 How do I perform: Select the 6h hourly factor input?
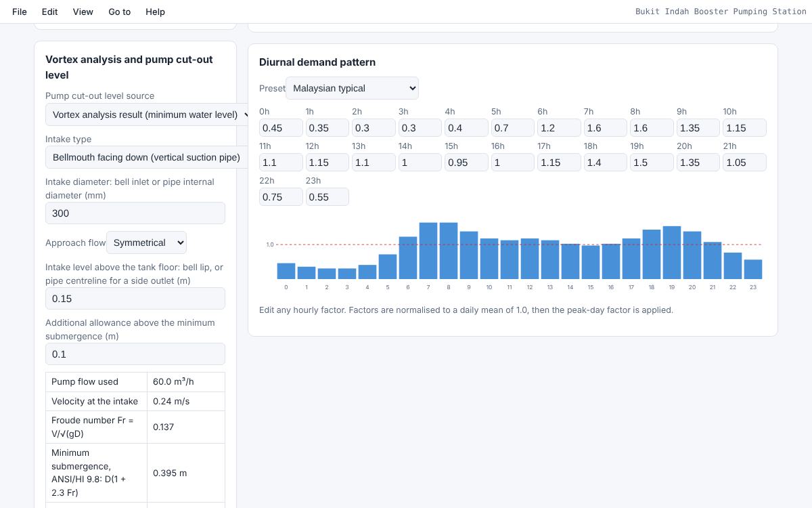click(559, 127)
